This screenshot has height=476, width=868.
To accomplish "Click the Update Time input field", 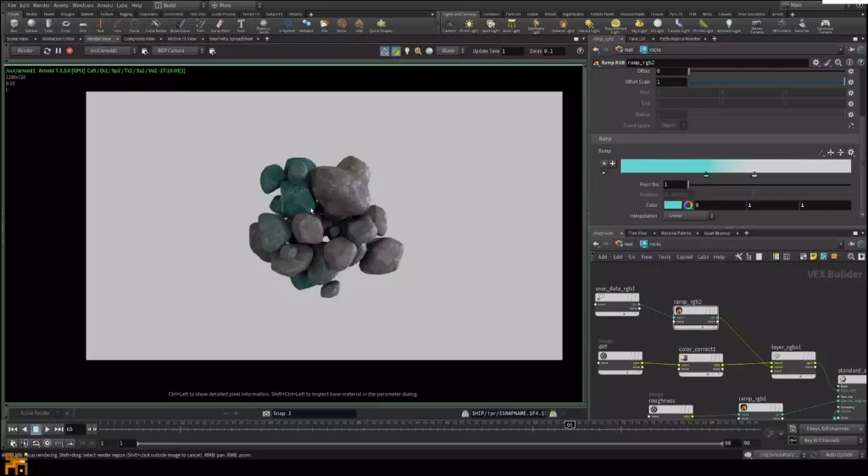I will [x=511, y=51].
